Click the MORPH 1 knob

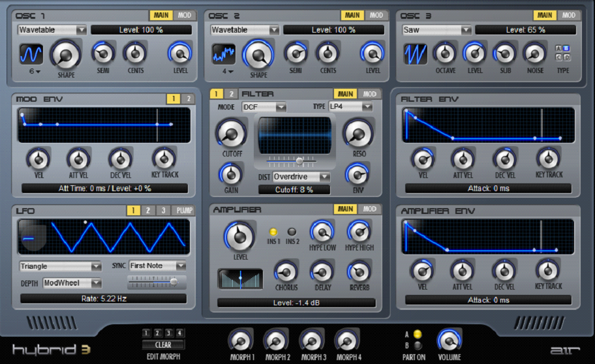click(x=241, y=341)
